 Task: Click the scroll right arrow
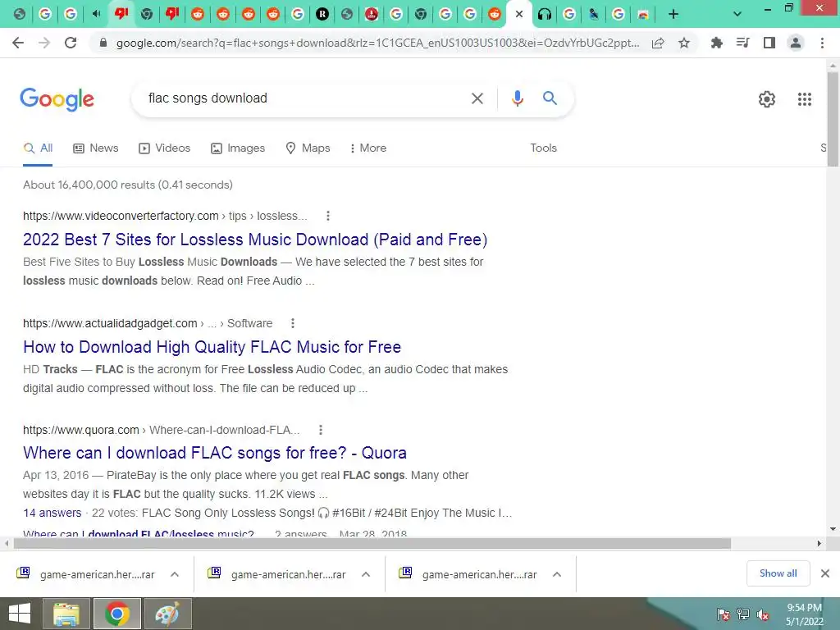819,544
